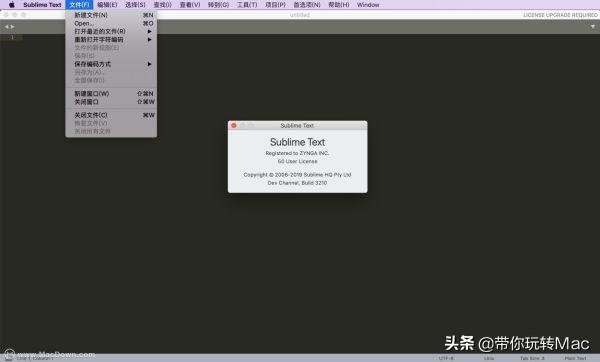Open the Tab Size selector in status bar
Screen dimensions: 600x362
532,358
